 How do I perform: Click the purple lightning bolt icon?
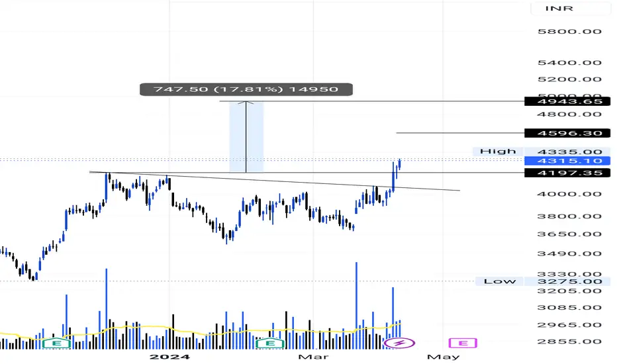[x=399, y=343]
